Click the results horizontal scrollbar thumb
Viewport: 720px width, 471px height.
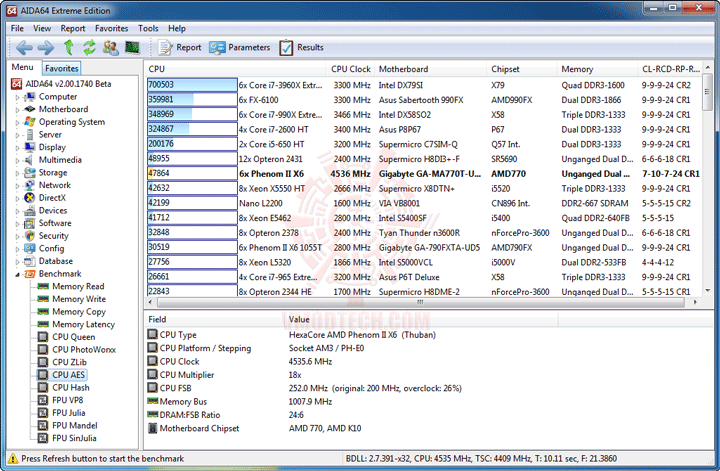coord(420,302)
